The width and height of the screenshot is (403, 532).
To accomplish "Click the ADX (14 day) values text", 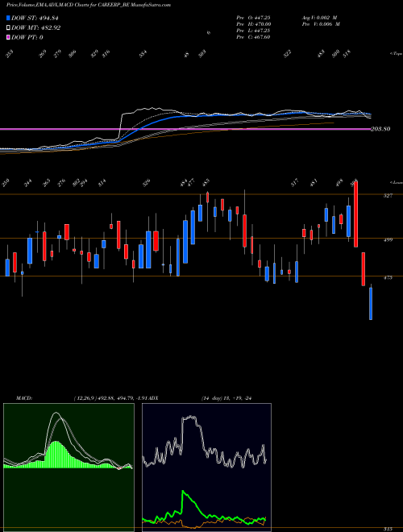I will point(226,398).
